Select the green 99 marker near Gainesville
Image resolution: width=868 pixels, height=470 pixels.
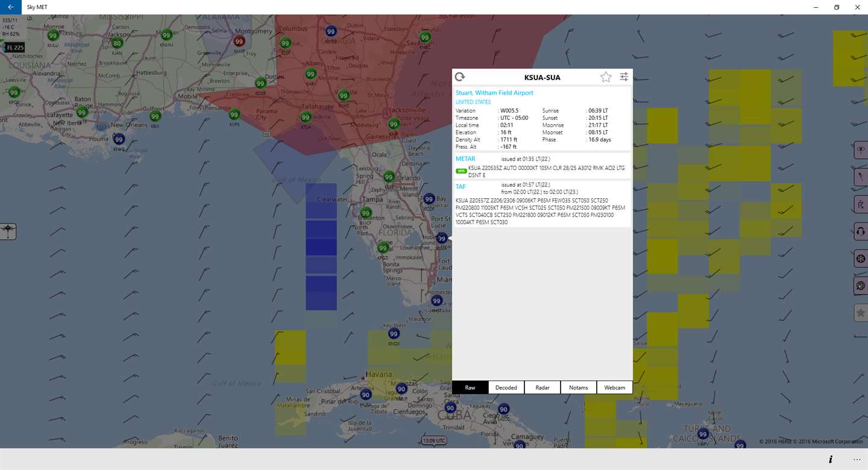coord(394,124)
